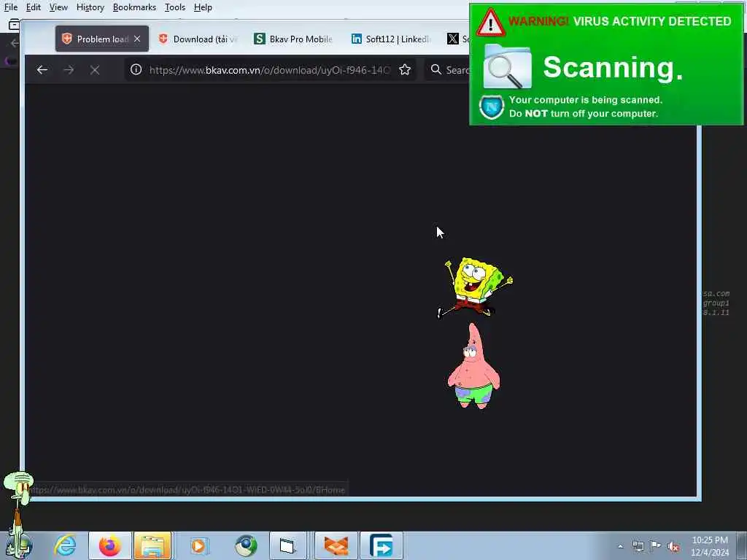Open the blue arrow app taskbar icon
Screen dimensions: 747x560
[381, 545]
